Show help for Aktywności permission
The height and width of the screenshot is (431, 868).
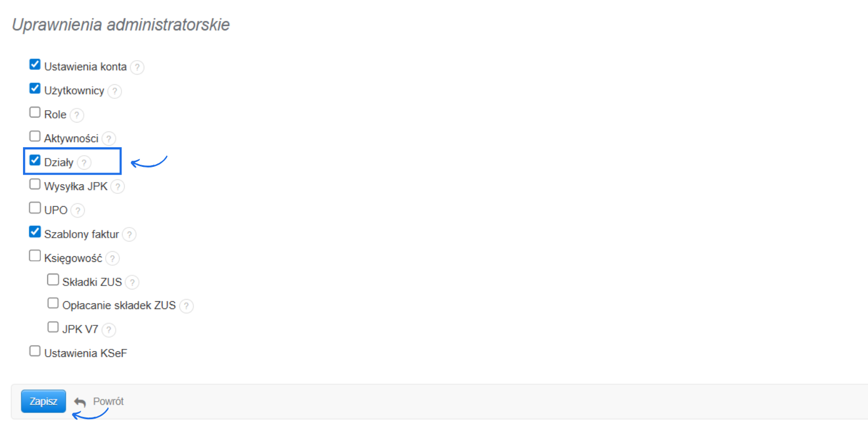click(109, 139)
